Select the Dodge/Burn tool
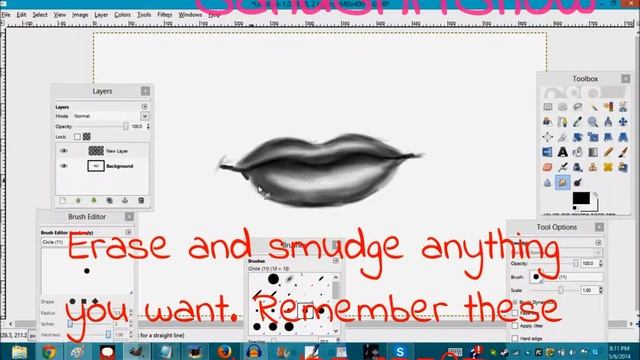Screen dimensions: 640x360 pos(578,182)
